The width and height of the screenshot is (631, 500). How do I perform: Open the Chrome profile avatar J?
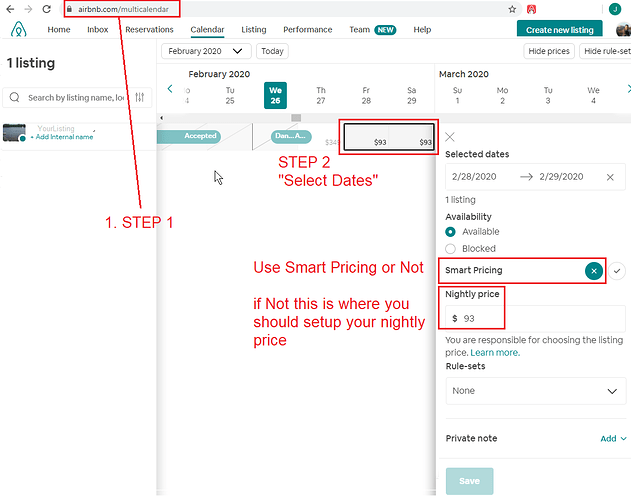(615, 9)
